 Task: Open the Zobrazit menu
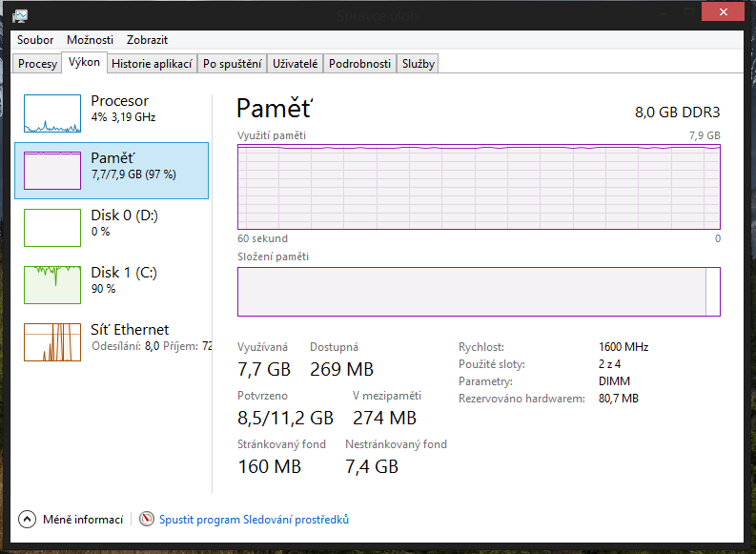[x=147, y=40]
